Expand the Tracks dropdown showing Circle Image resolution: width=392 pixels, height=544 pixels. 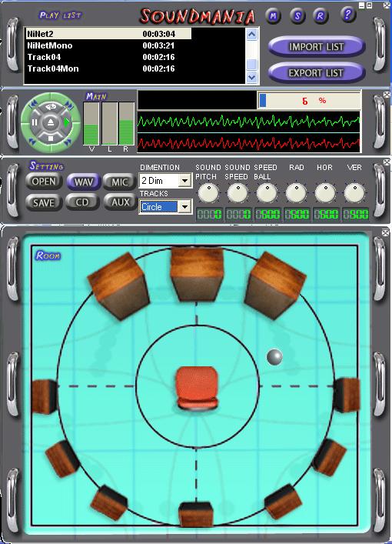pos(185,207)
